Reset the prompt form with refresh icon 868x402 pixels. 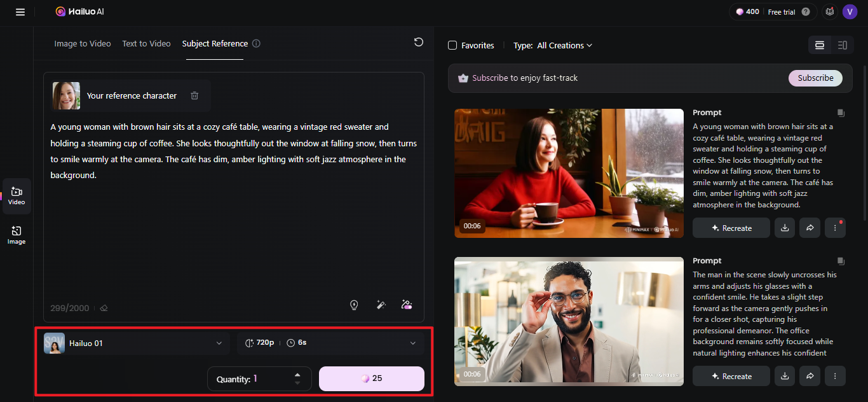418,42
